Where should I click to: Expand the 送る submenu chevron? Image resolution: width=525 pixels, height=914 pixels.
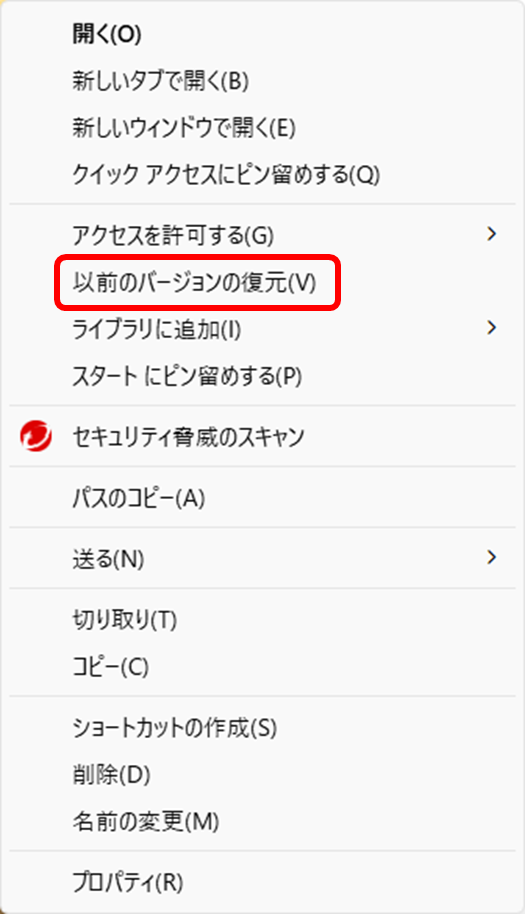[x=492, y=558]
